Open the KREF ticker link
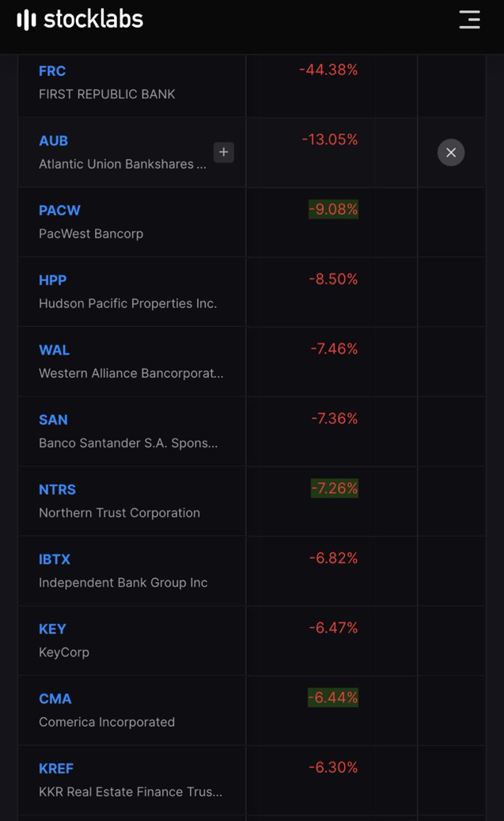The height and width of the screenshot is (821, 504). click(56, 768)
